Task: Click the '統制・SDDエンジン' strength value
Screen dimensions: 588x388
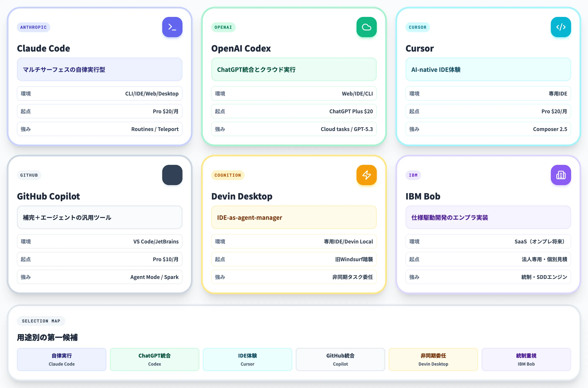Action: [x=544, y=277]
